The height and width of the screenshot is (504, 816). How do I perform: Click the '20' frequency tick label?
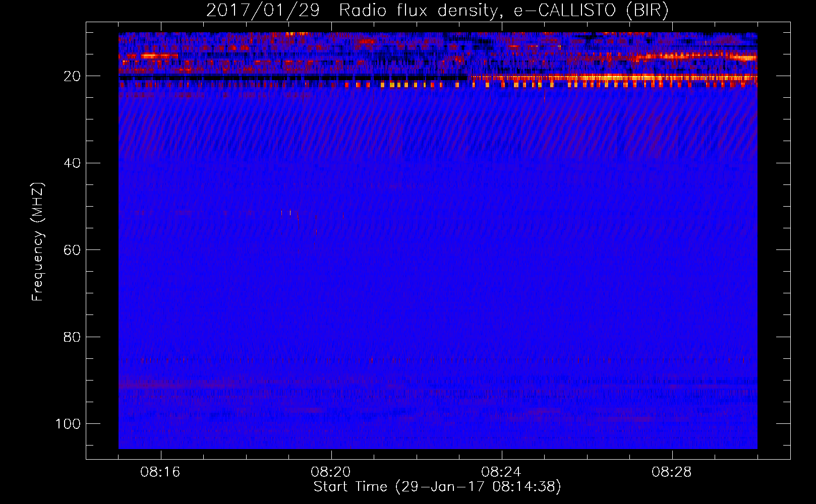pyautogui.click(x=72, y=76)
